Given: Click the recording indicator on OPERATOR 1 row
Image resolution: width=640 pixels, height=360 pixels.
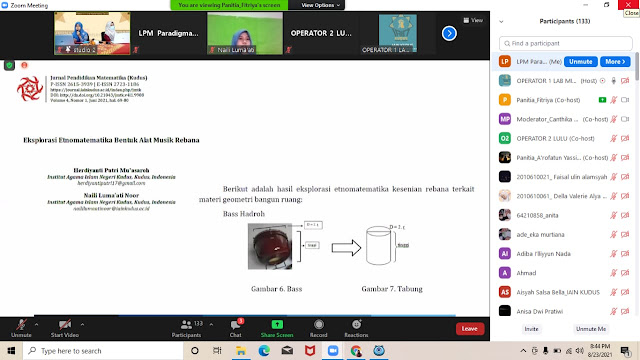Looking at the screenshot, I should [x=602, y=81].
